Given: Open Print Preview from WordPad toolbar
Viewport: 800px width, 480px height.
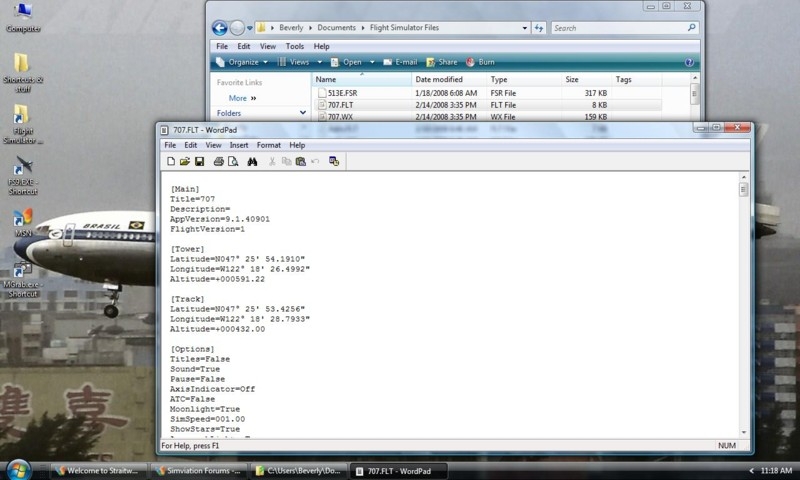Looking at the screenshot, I should pyautogui.click(x=232, y=161).
